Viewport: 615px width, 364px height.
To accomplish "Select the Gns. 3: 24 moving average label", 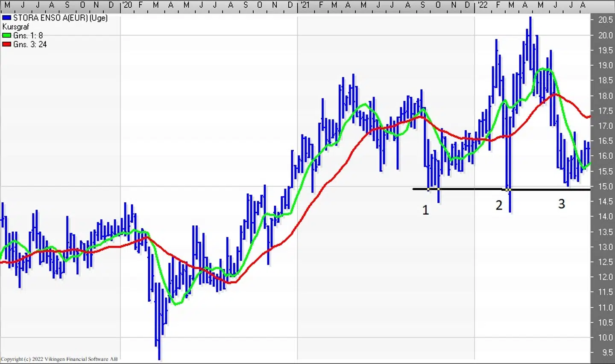I will click(30, 44).
